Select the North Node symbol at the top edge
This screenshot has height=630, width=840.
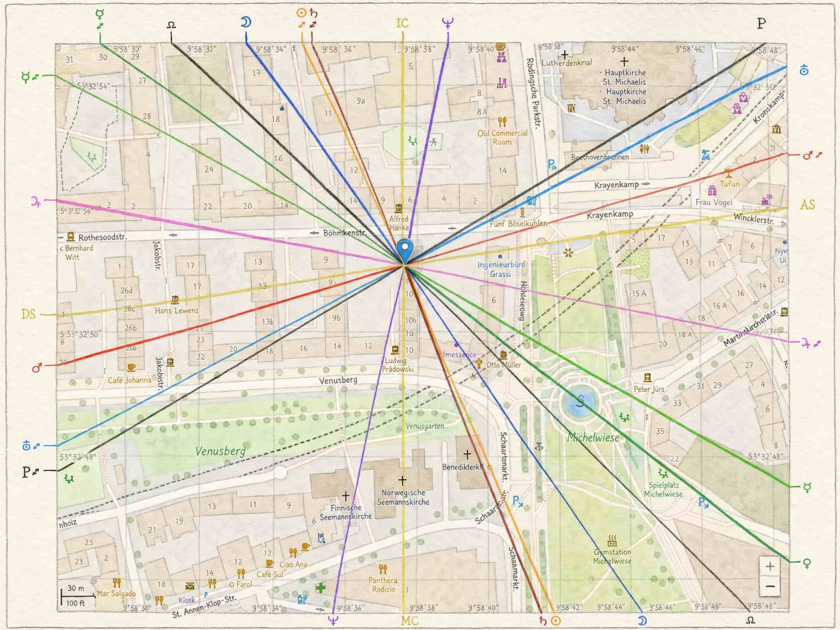click(x=171, y=25)
